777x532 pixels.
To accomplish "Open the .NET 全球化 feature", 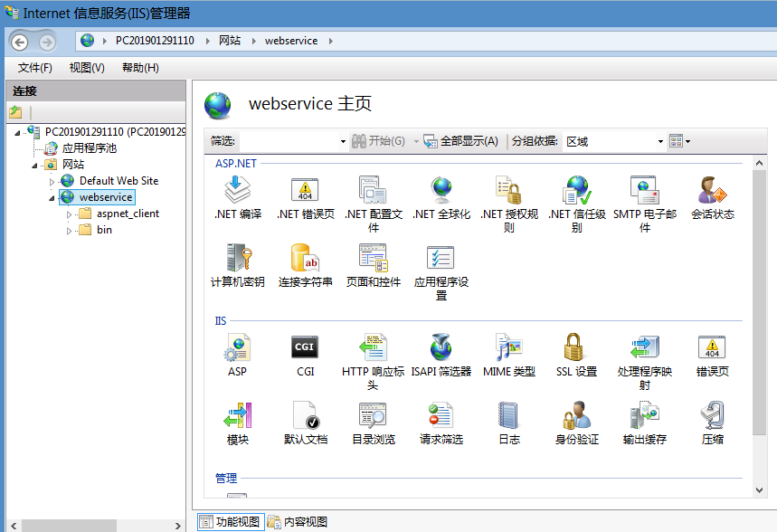I will click(x=441, y=198).
